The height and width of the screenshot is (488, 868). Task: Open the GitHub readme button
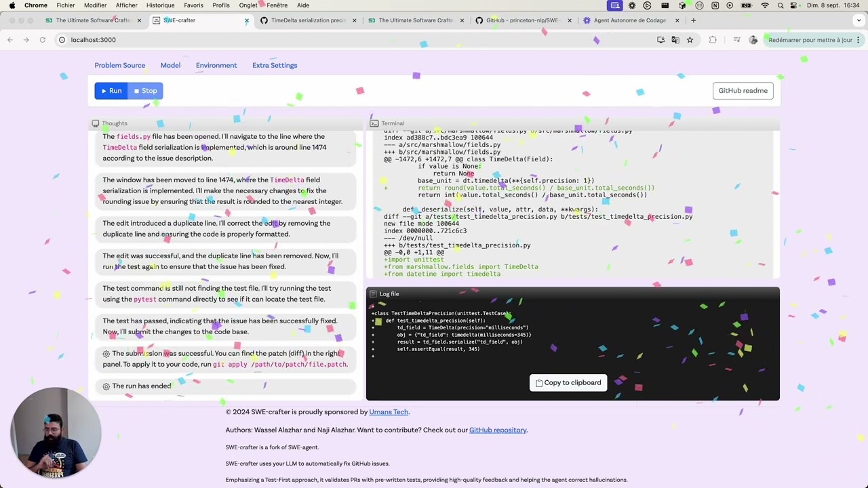coord(743,91)
